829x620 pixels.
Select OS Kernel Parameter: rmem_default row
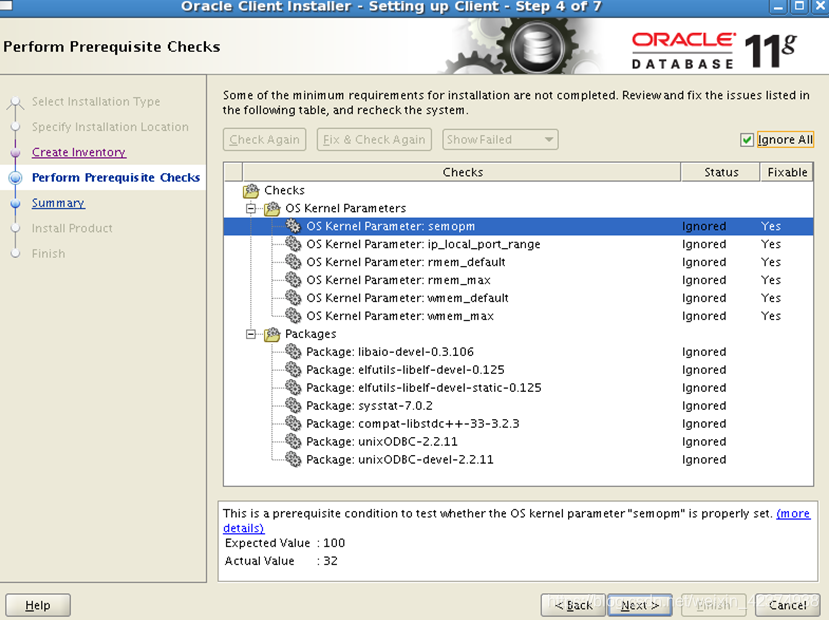click(518, 262)
